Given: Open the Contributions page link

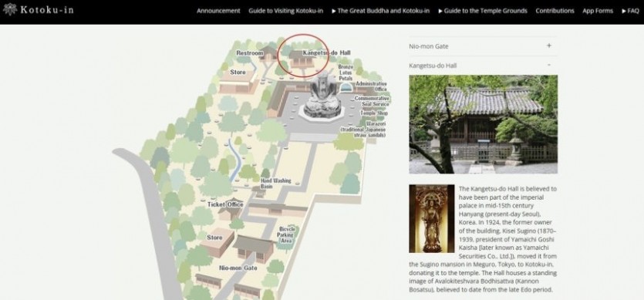Looking at the screenshot, I should click(x=555, y=11).
